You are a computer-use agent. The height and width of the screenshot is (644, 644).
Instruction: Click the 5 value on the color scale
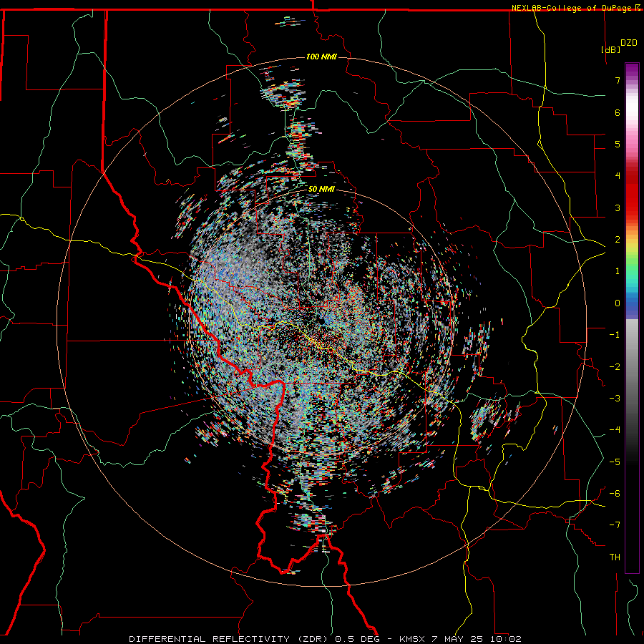click(x=618, y=144)
